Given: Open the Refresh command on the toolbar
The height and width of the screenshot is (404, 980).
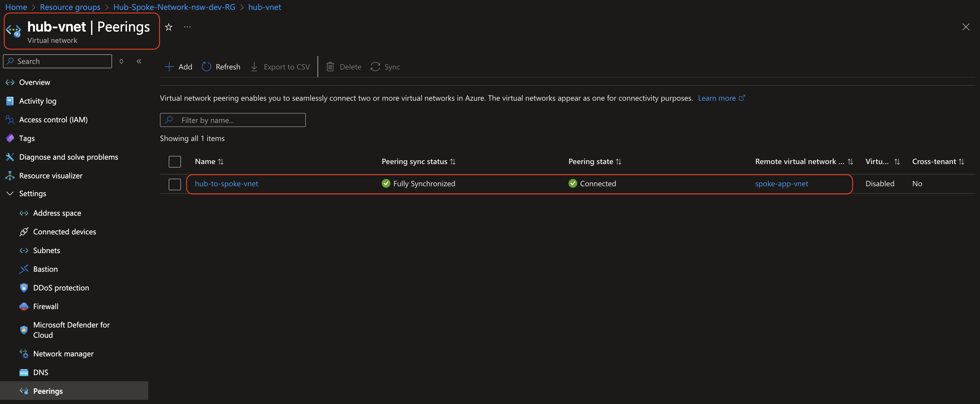Looking at the screenshot, I should pyautogui.click(x=221, y=67).
